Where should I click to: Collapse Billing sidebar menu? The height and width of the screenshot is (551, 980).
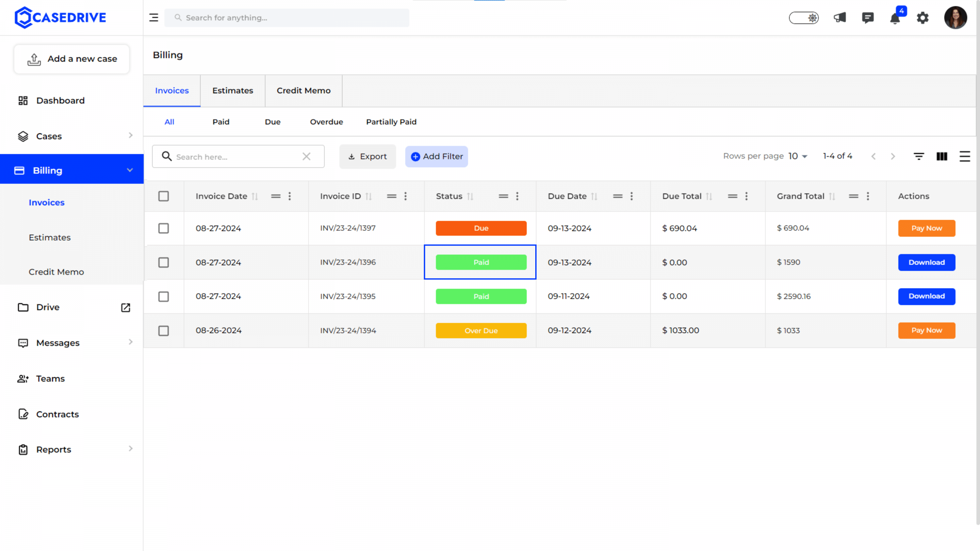coord(130,170)
